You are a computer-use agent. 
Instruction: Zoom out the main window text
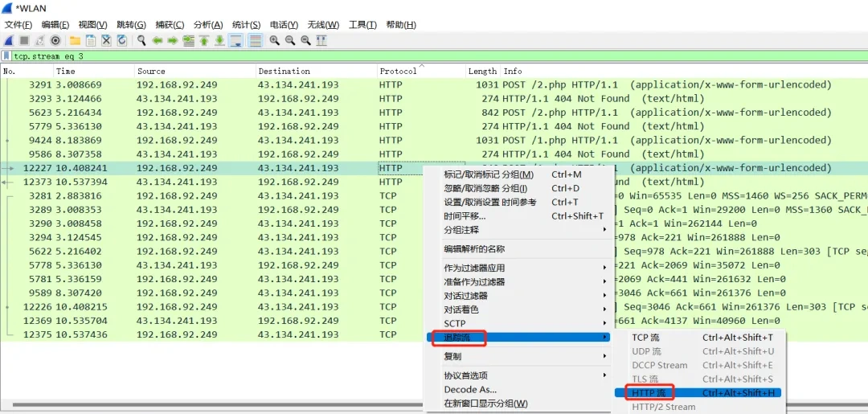click(289, 40)
